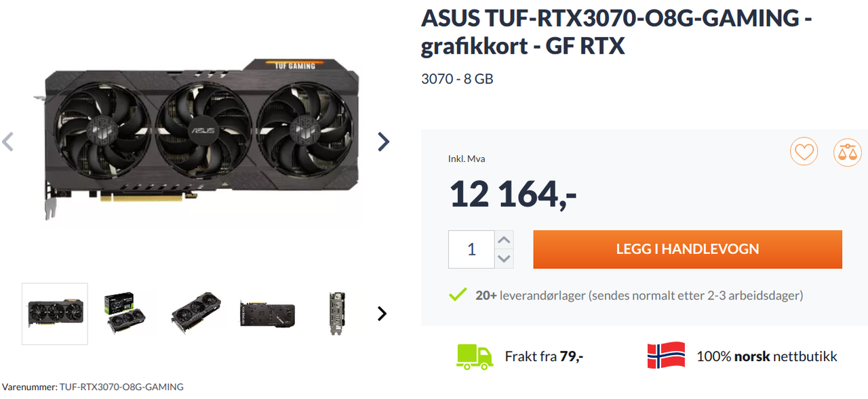Click the Frakt fra 79,- text
Viewport: 868px width, 399px height.
[x=544, y=356]
